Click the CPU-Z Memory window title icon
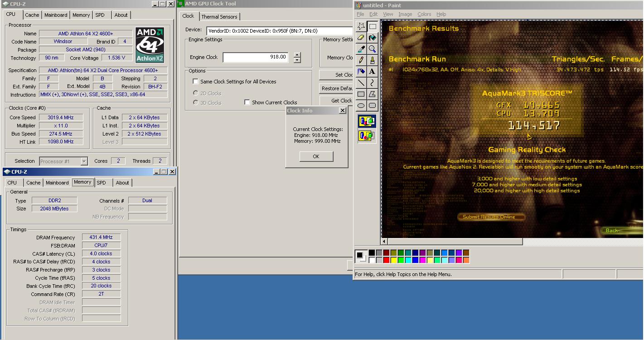The image size is (644, 340). tap(6, 171)
